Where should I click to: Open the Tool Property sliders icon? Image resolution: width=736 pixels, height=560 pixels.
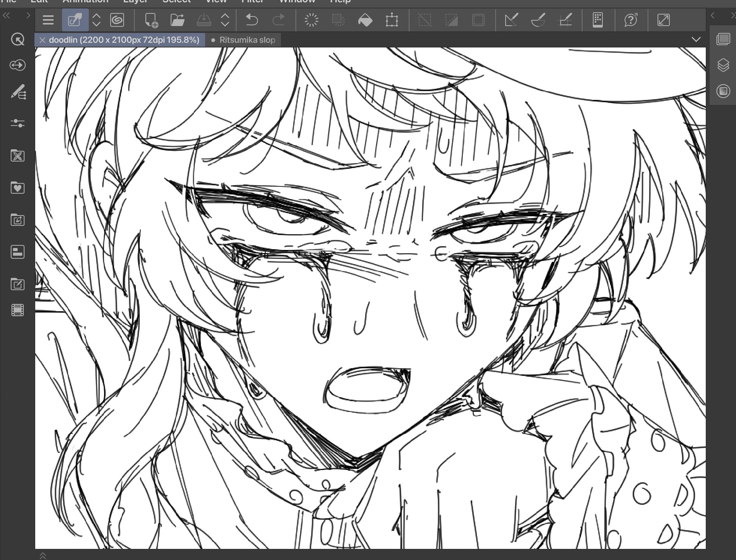tap(18, 123)
